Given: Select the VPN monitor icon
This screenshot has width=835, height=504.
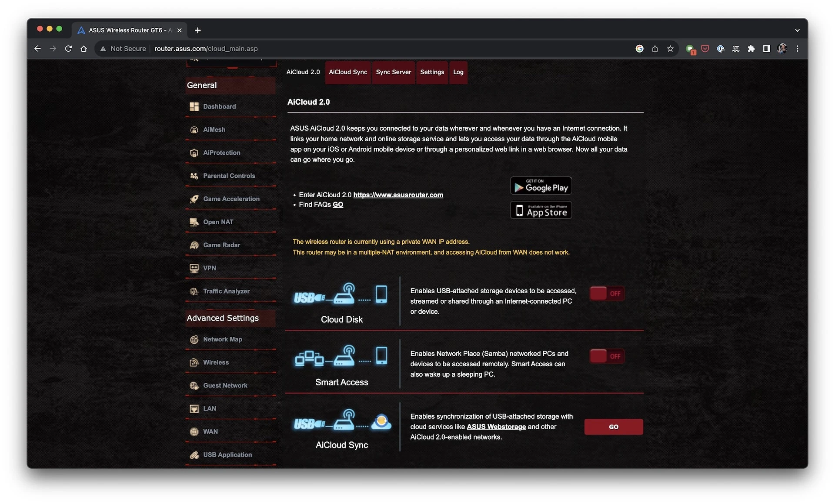Looking at the screenshot, I should pyautogui.click(x=194, y=268).
